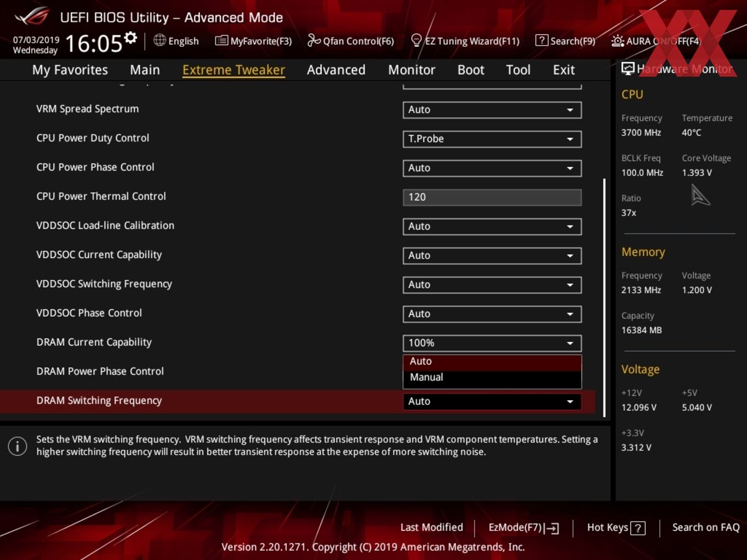Viewport: 747px width, 560px height.
Task: Open the Advanced tab
Action: click(336, 70)
